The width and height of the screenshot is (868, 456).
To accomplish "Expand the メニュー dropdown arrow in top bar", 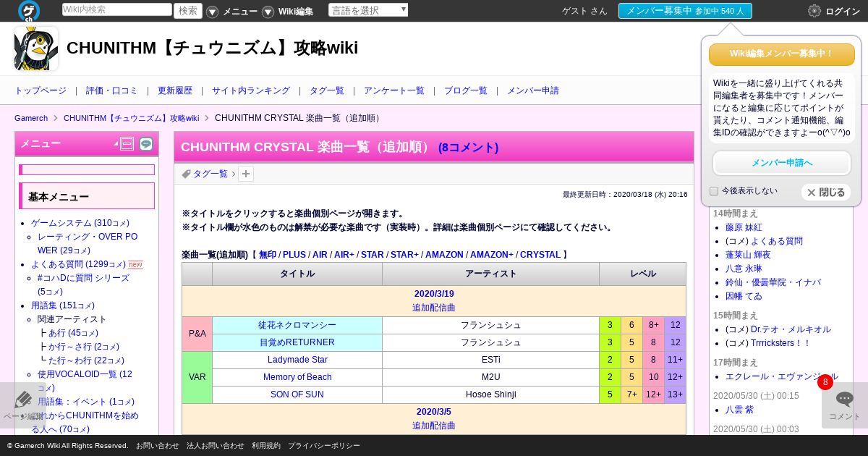I will click(212, 12).
